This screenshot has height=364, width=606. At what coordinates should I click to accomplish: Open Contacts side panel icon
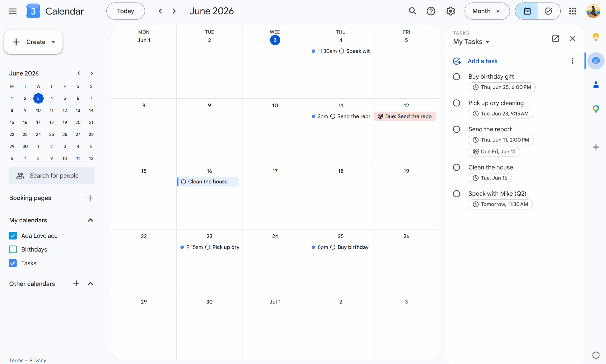point(596,85)
